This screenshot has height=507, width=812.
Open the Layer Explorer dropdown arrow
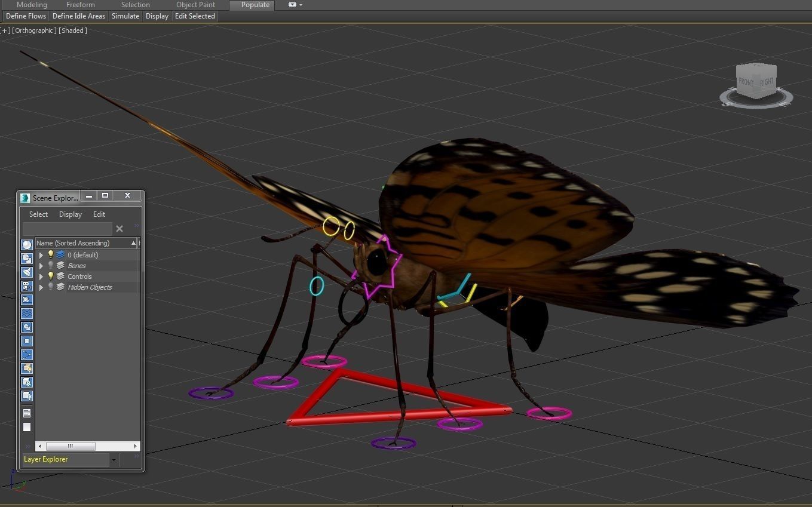click(x=114, y=460)
